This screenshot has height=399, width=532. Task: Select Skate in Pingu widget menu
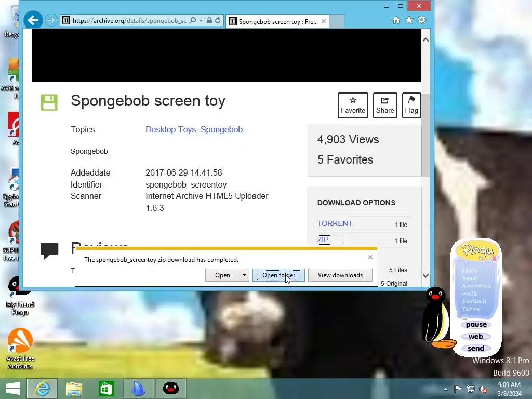[x=470, y=271]
